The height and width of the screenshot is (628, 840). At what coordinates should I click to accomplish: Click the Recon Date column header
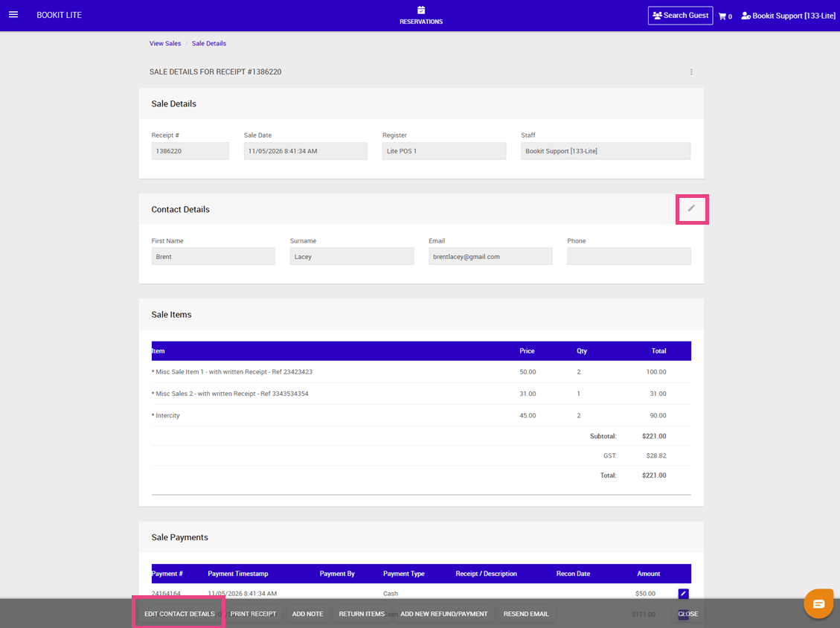pyautogui.click(x=573, y=574)
